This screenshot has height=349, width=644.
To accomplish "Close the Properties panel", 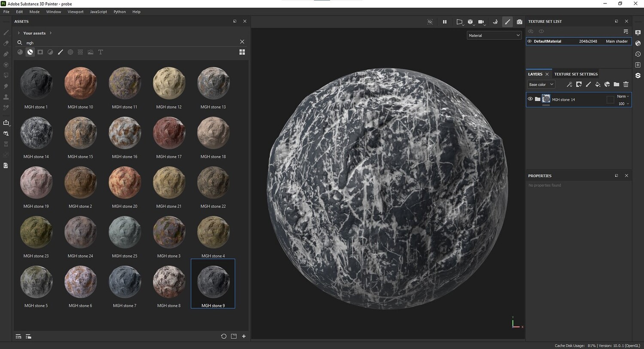I will click(x=626, y=176).
